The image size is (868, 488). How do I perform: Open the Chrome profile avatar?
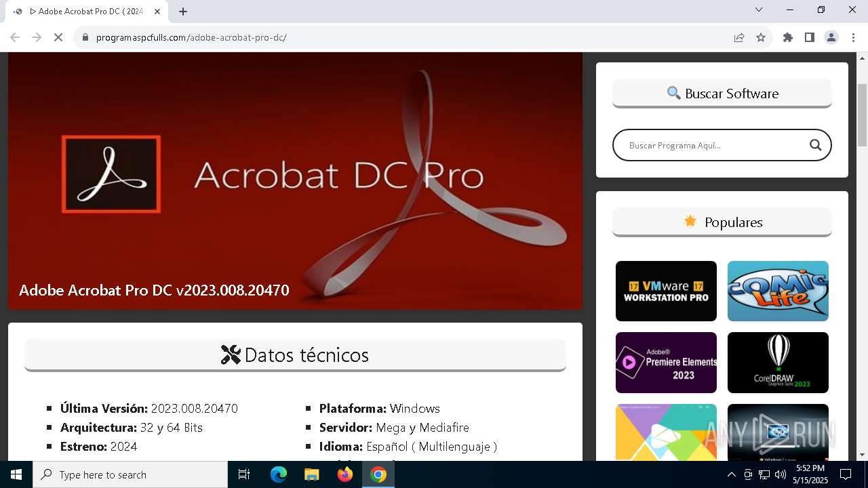click(x=831, y=37)
